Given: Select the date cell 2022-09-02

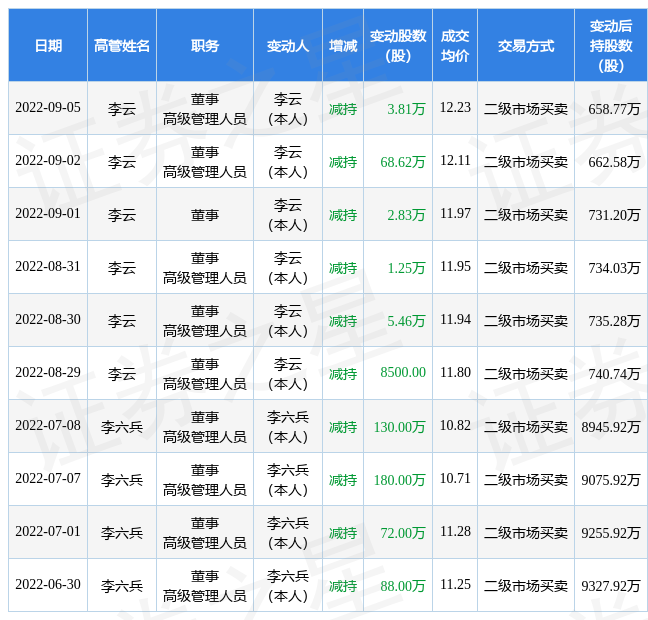Looking at the screenshot, I should 48,160.
